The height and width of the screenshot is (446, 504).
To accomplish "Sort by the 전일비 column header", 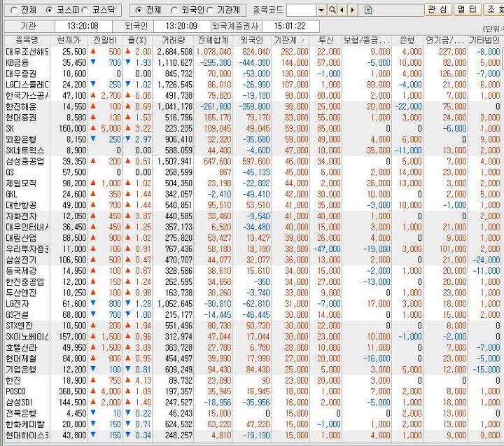I will coord(104,40).
